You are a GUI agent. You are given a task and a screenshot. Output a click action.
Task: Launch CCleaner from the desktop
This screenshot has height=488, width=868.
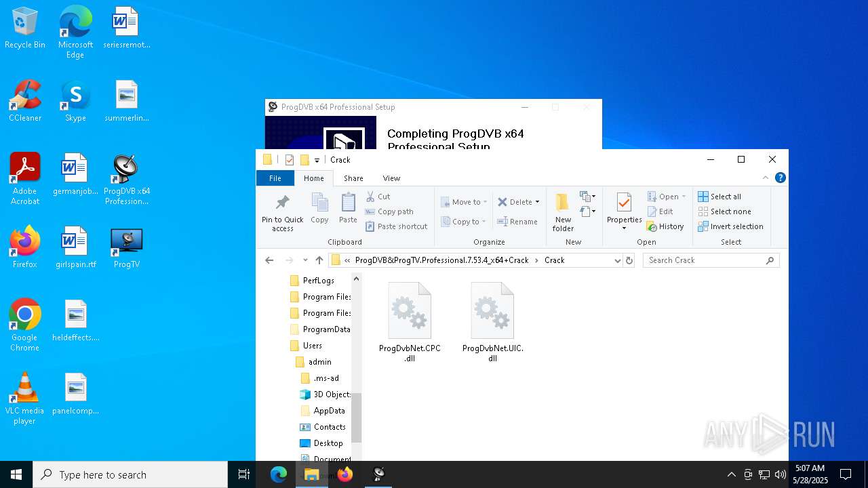click(25, 102)
